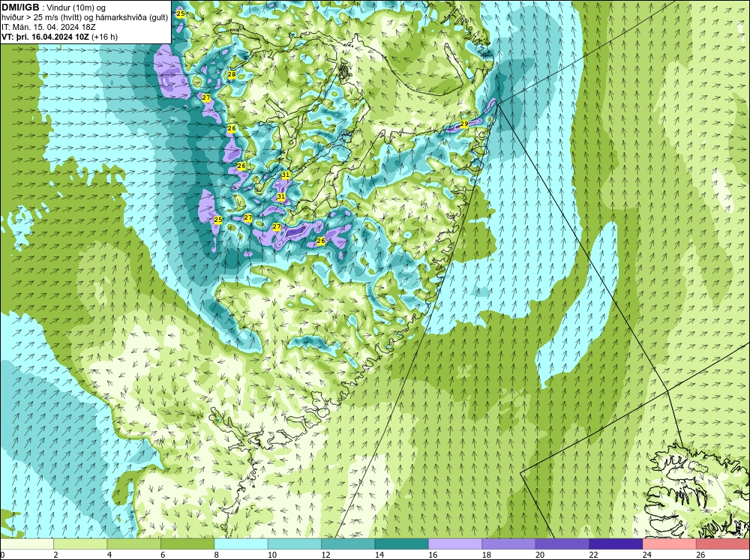Pick the 24–26 m/s pink legend swatch
The width and height of the screenshot is (750, 560).
(x=670, y=544)
